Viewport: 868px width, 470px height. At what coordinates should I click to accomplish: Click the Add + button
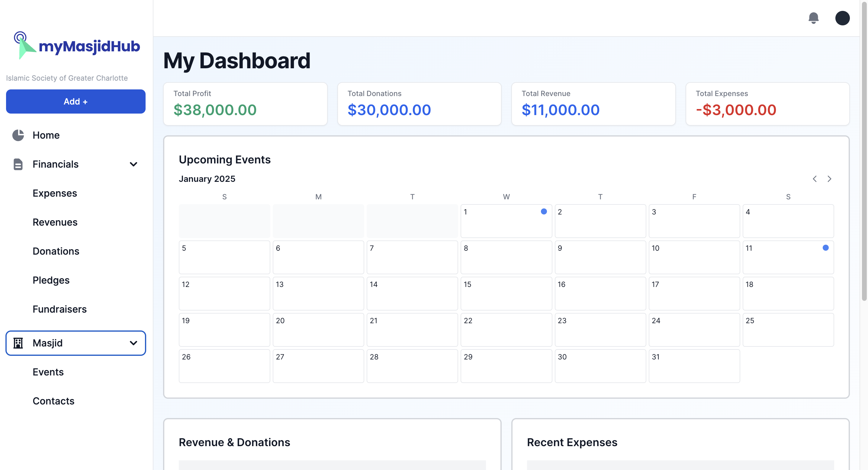click(x=76, y=101)
